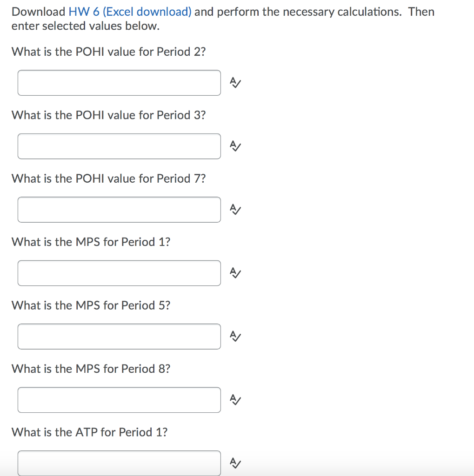Click inside the POHI Period 2 answer box
Screen dimensions: 474x476
(x=119, y=83)
